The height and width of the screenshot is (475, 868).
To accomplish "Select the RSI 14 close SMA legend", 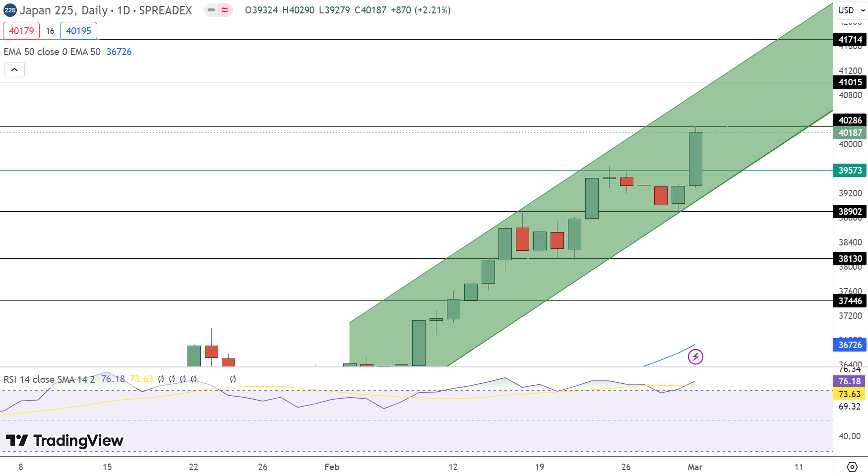I will 49,379.
